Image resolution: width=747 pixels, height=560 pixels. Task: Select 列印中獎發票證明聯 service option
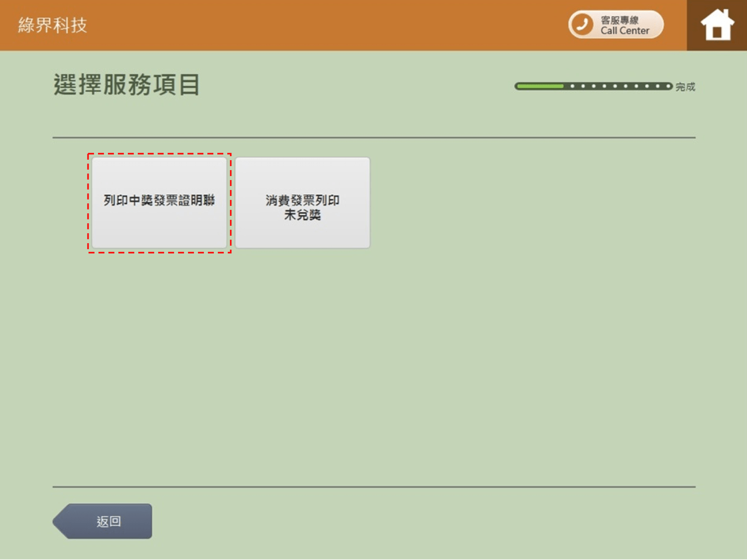159,202
